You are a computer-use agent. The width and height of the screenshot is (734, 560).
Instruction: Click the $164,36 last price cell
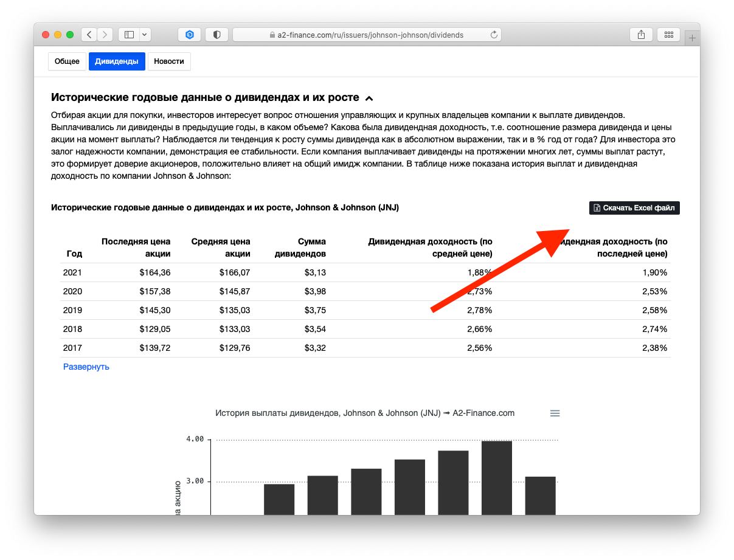pyautogui.click(x=154, y=272)
